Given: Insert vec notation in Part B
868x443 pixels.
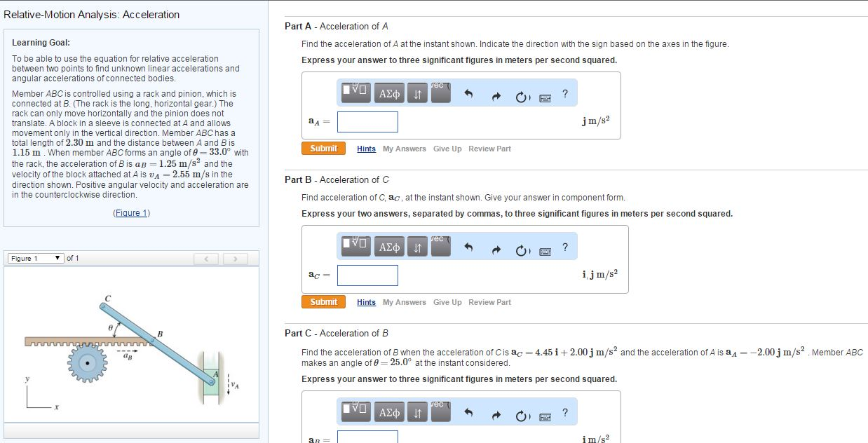Looking at the screenshot, I should pos(441,245).
